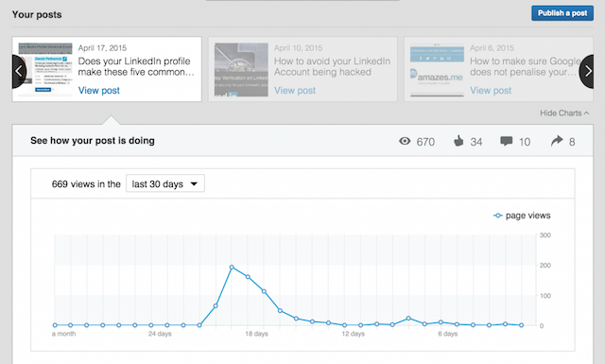
Task: Click the '24 days' axis label
Action: coord(160,334)
